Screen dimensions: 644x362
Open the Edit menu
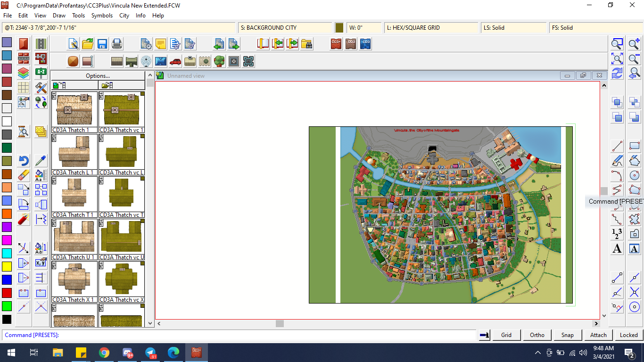(23, 16)
